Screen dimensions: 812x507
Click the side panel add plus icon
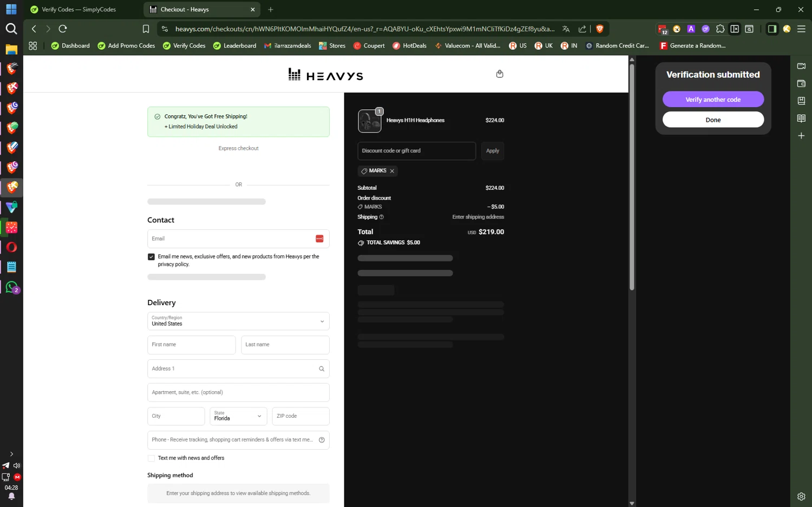click(x=801, y=136)
